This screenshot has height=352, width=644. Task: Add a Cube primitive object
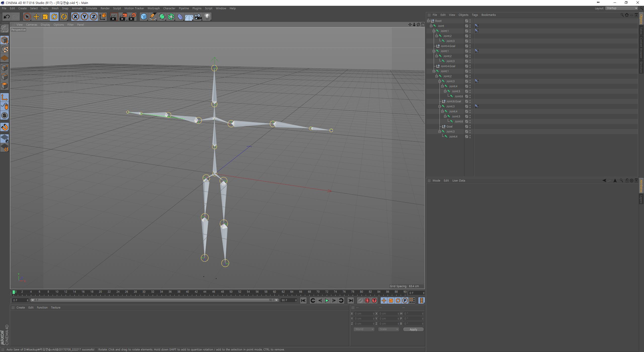click(x=144, y=17)
